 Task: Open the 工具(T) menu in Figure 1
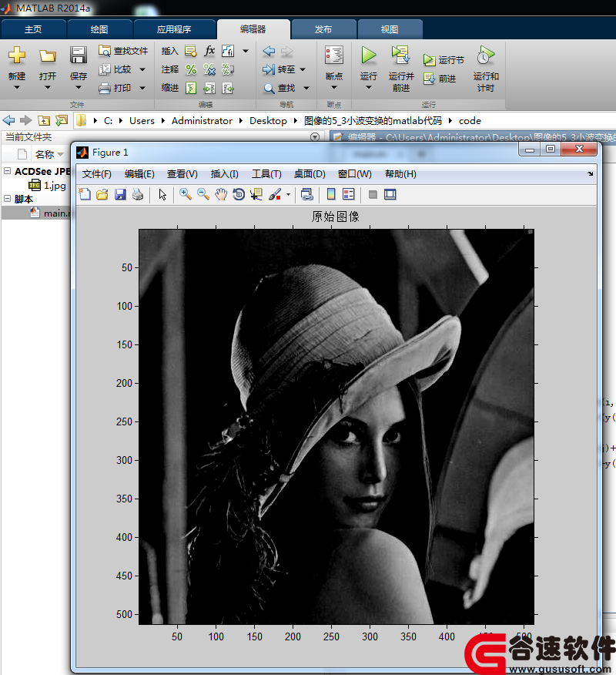pos(266,174)
